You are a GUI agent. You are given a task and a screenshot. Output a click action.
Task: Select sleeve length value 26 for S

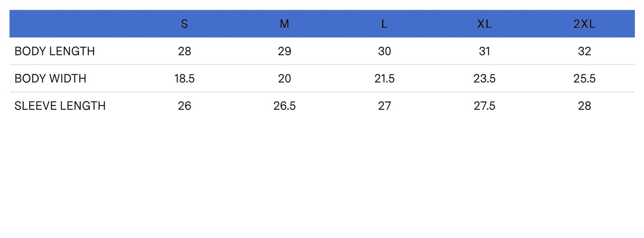click(x=185, y=106)
